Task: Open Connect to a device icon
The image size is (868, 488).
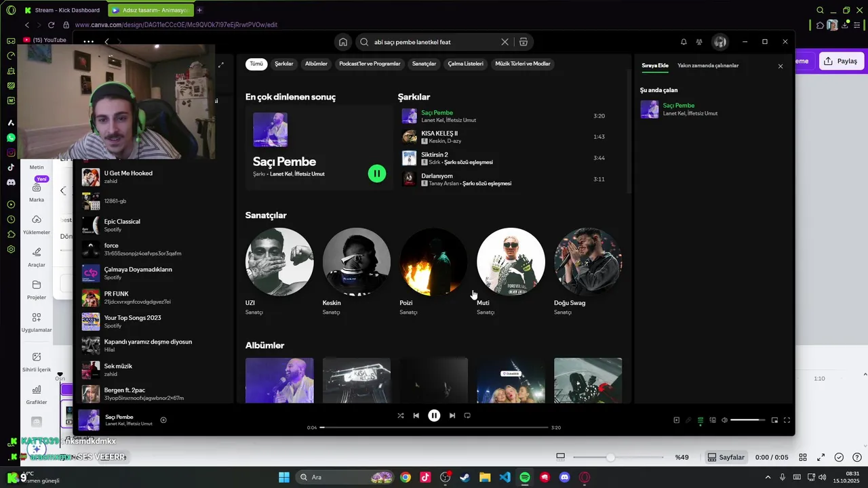Action: (x=713, y=420)
